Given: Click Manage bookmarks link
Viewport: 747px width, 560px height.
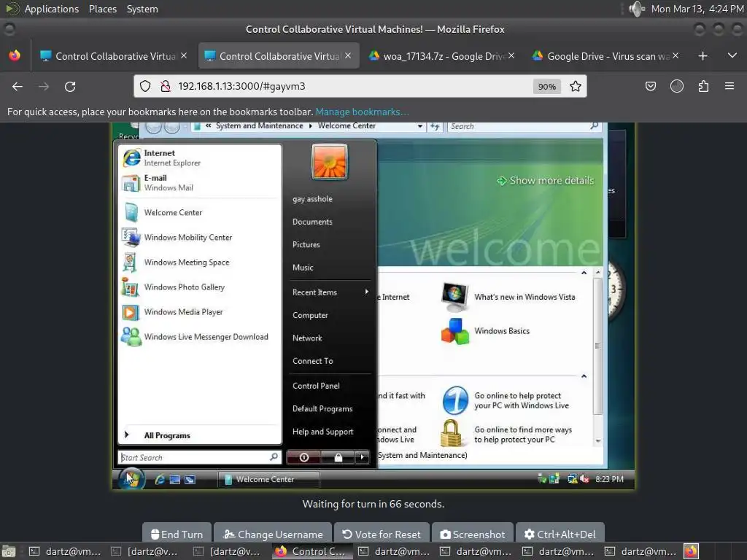Looking at the screenshot, I should 362,112.
